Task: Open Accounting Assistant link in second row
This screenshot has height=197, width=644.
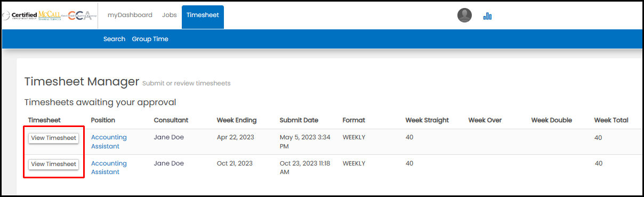Action: 109,168
